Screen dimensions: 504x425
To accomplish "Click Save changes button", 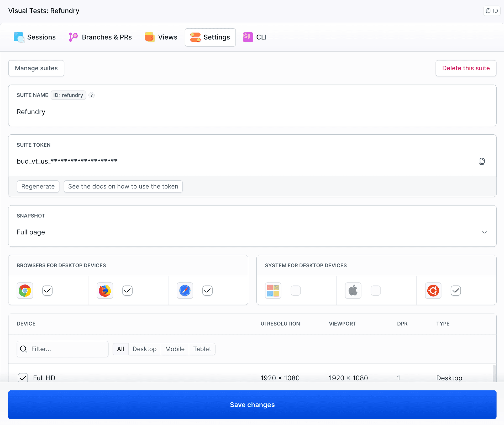I will [252, 405].
